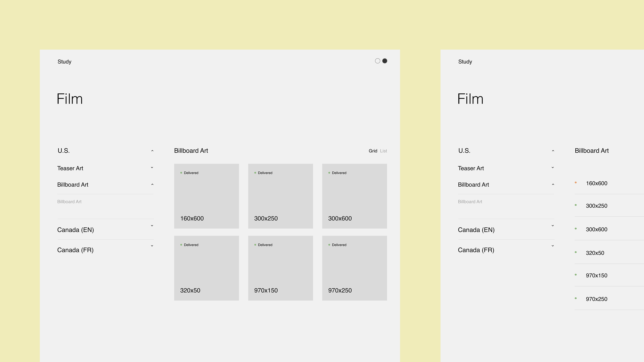Expand Canada (EN) chevron in left window
Image resolution: width=644 pixels, height=362 pixels.
152,226
